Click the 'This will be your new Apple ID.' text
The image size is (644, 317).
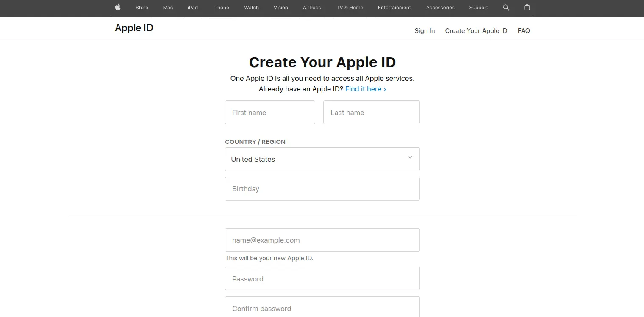pyautogui.click(x=269, y=258)
